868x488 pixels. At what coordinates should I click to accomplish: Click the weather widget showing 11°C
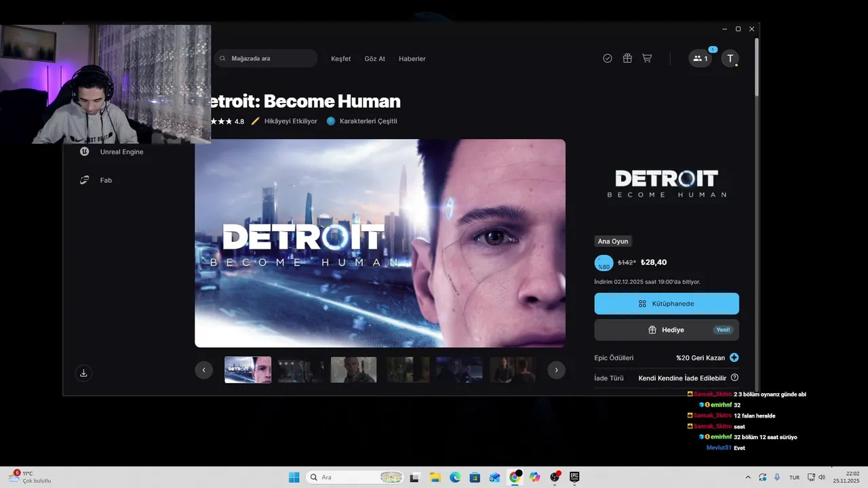[30, 477]
